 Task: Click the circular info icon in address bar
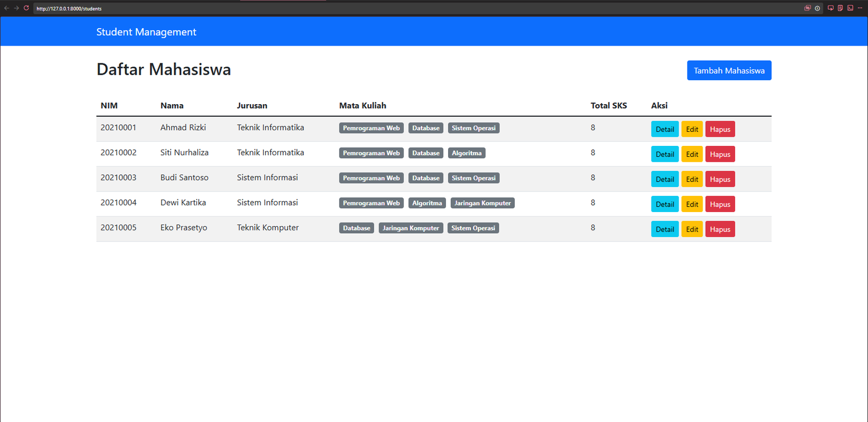pyautogui.click(x=817, y=8)
